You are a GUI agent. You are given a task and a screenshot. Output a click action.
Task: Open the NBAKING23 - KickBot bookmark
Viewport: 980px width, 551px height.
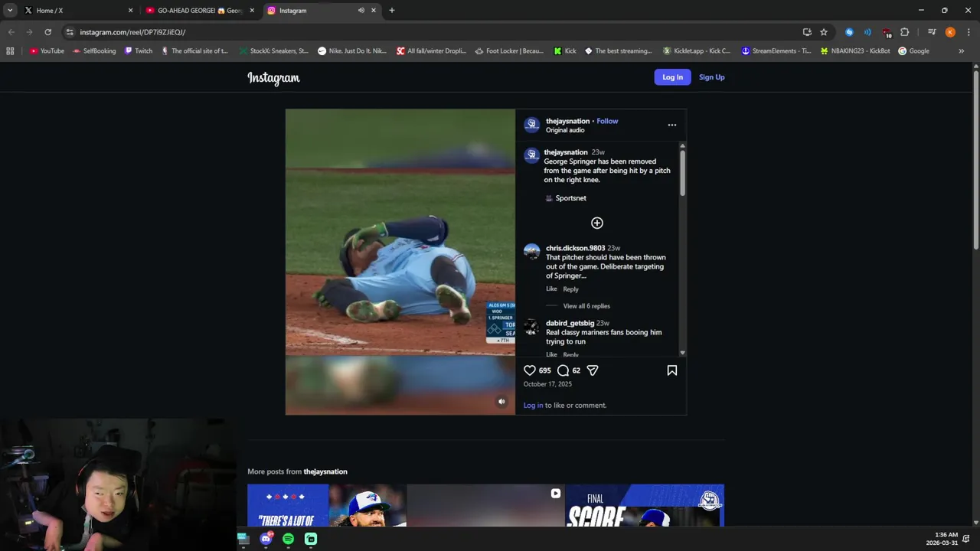point(855,51)
